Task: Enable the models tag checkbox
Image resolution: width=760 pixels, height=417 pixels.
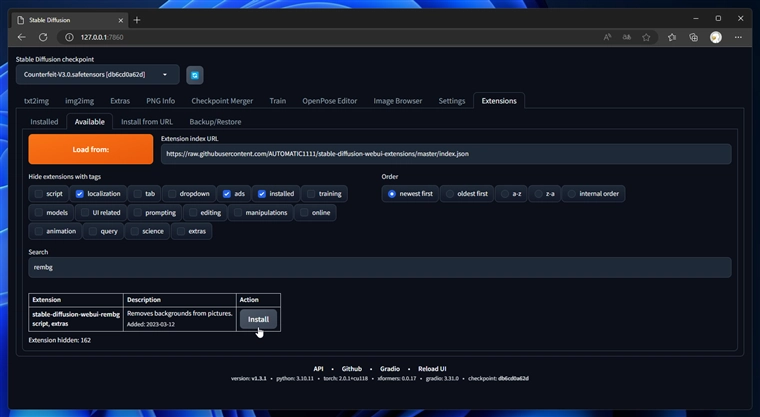Action: click(x=39, y=212)
